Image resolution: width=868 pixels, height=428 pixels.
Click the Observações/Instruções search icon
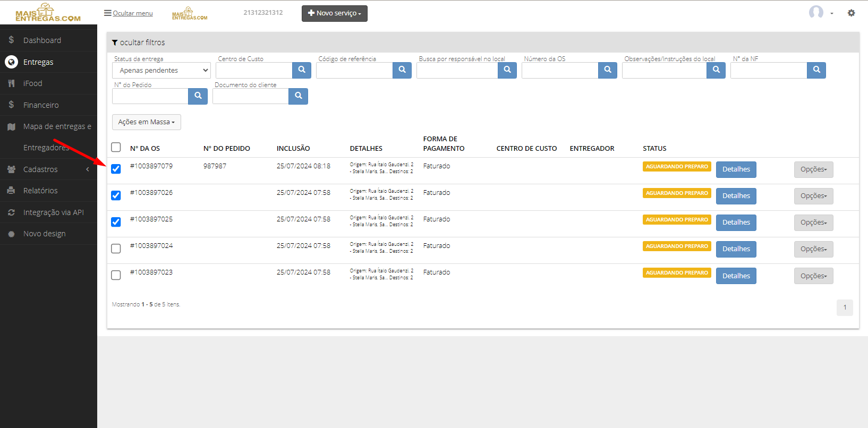(716, 70)
